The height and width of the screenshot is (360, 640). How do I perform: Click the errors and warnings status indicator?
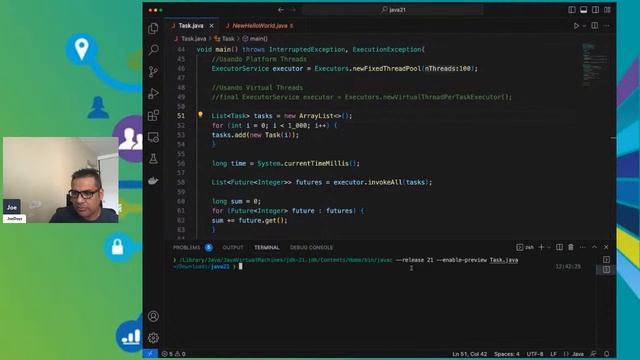click(x=173, y=354)
